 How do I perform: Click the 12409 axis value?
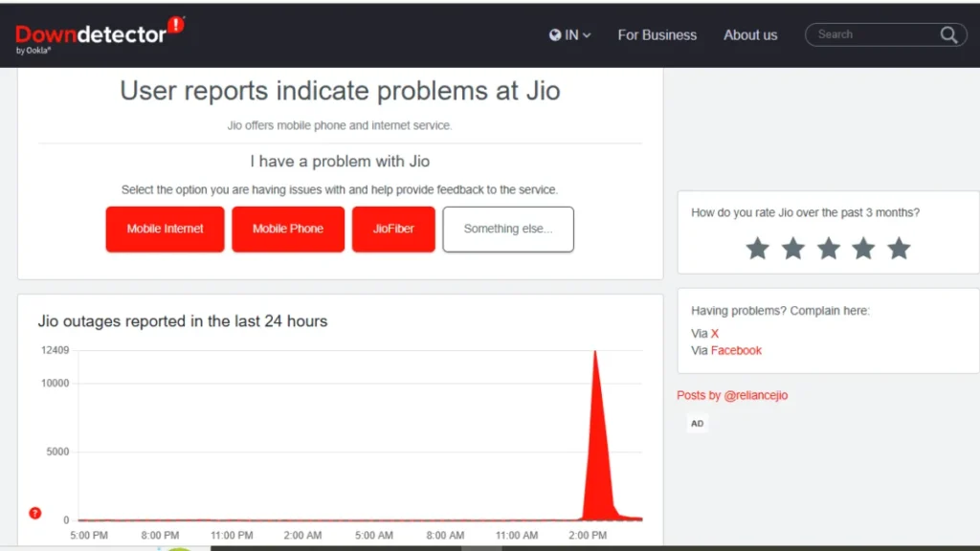tap(55, 350)
